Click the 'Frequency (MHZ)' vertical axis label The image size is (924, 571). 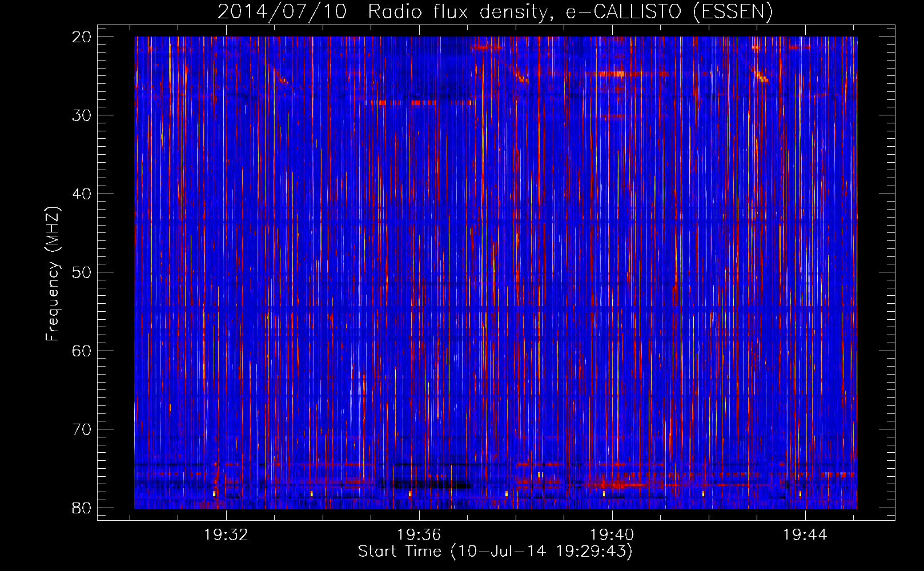pyautogui.click(x=53, y=274)
